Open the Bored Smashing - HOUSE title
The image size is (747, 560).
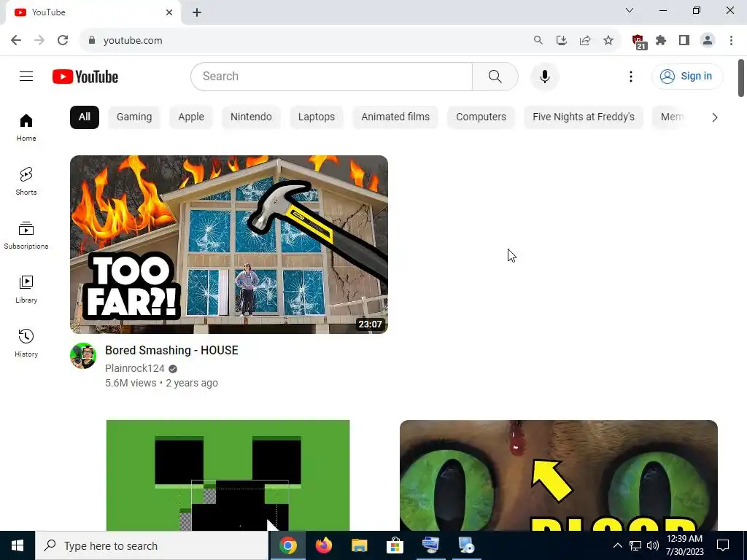(x=171, y=351)
